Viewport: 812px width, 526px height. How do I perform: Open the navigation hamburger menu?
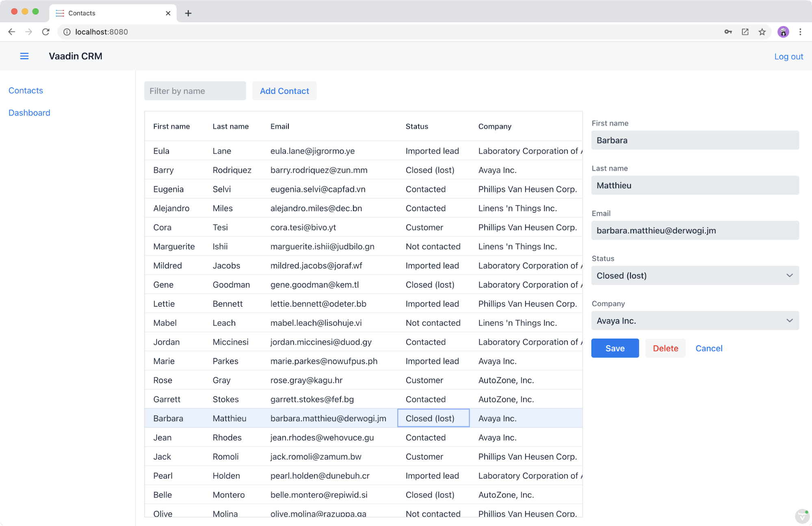coord(24,56)
